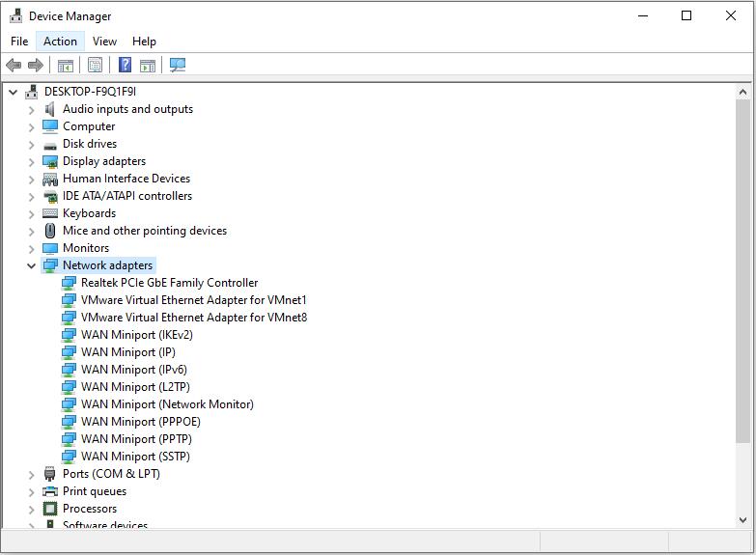Click the Ports (COM & LPT) icon
756x555 pixels.
(x=49, y=474)
